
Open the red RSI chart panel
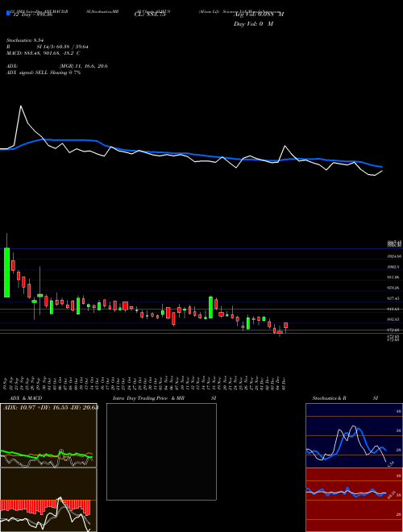click(354, 500)
